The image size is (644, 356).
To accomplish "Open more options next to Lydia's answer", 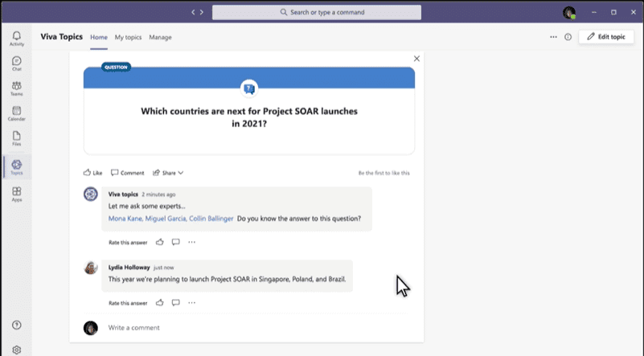I will pyautogui.click(x=191, y=303).
